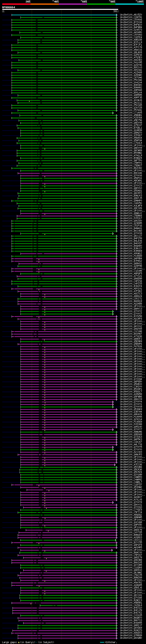Image resolution: width=146 pixels, height=644 pixels.
Task: Click the UniRef100_Q96TJ5 label
Action: point(131,198)
